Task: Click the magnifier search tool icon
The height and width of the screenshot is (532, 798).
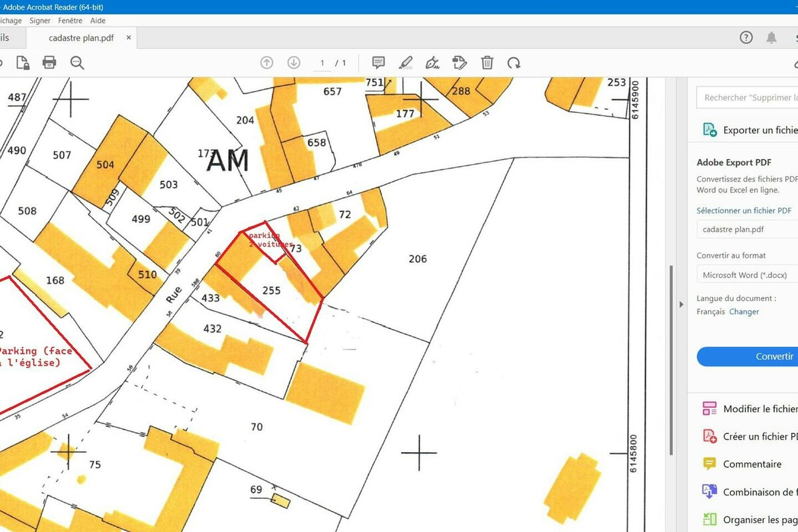Action: pos(77,63)
